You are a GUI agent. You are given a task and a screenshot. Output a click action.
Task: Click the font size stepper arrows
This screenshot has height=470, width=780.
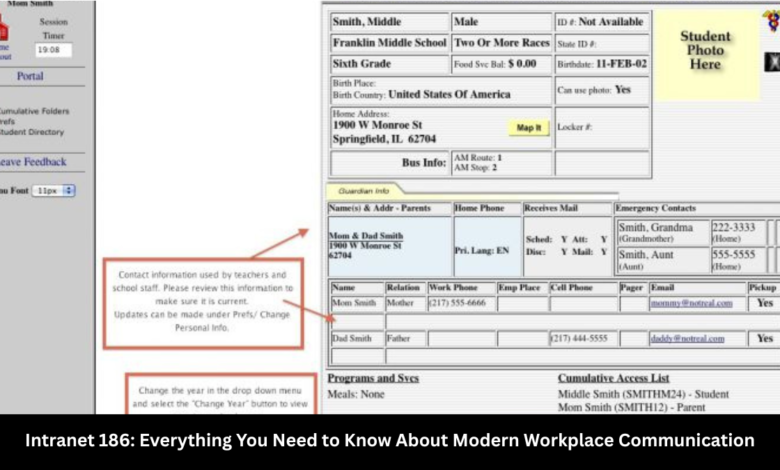point(69,190)
